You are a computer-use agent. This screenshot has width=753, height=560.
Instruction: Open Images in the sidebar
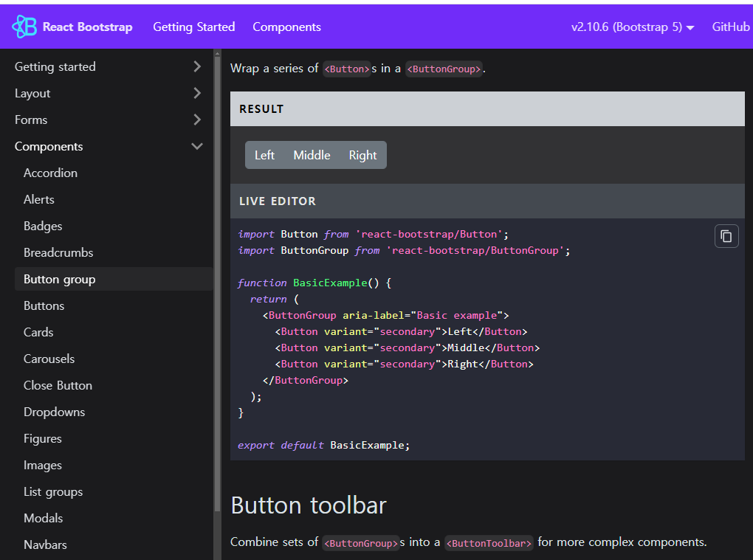point(42,465)
